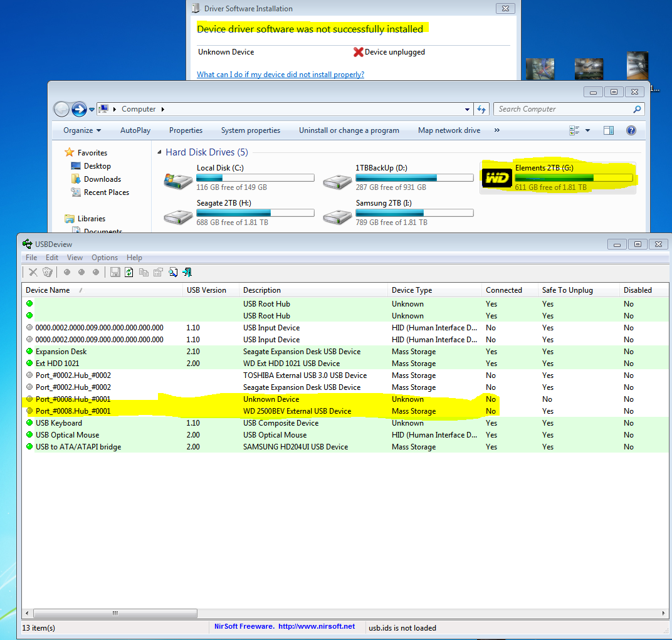Click 'What can I do if my device did not install properly?'
672x640 pixels.
point(280,75)
